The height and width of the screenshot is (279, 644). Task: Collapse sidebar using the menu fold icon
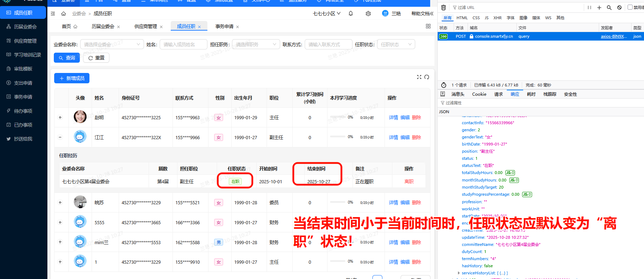click(x=53, y=14)
